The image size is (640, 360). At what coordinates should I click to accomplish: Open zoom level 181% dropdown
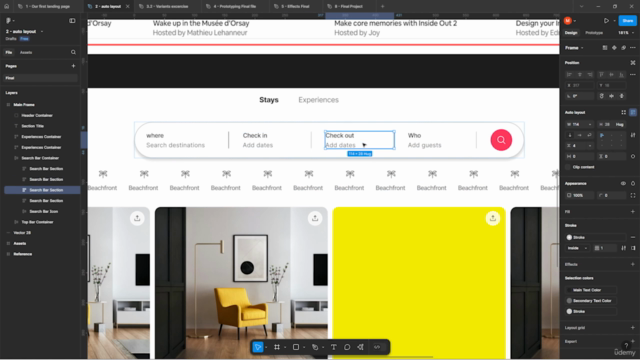coord(626,33)
